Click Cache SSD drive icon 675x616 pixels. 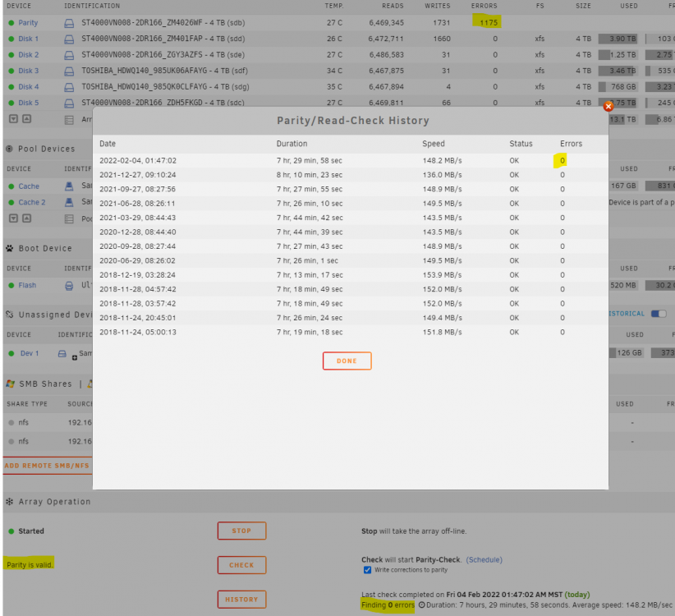pyautogui.click(x=69, y=186)
